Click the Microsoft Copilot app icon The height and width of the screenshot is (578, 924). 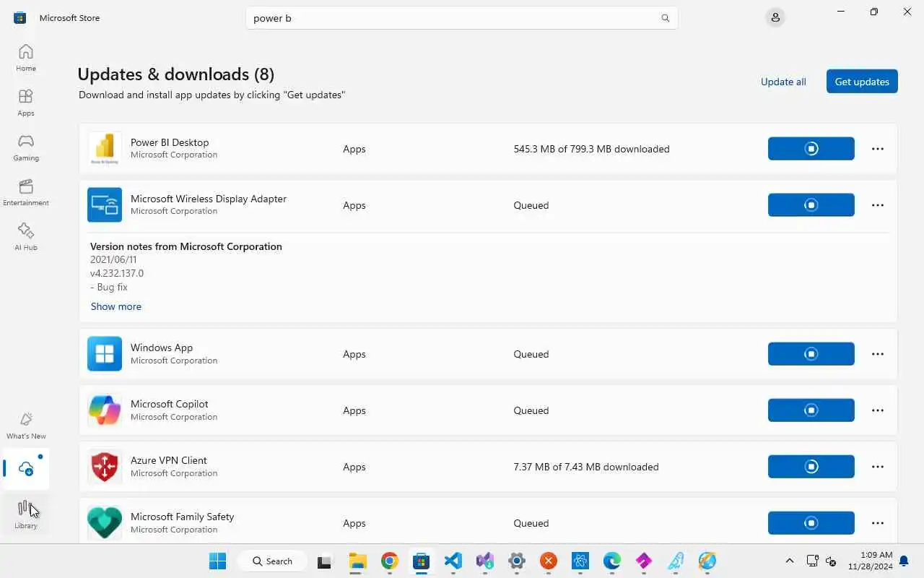coord(105,410)
